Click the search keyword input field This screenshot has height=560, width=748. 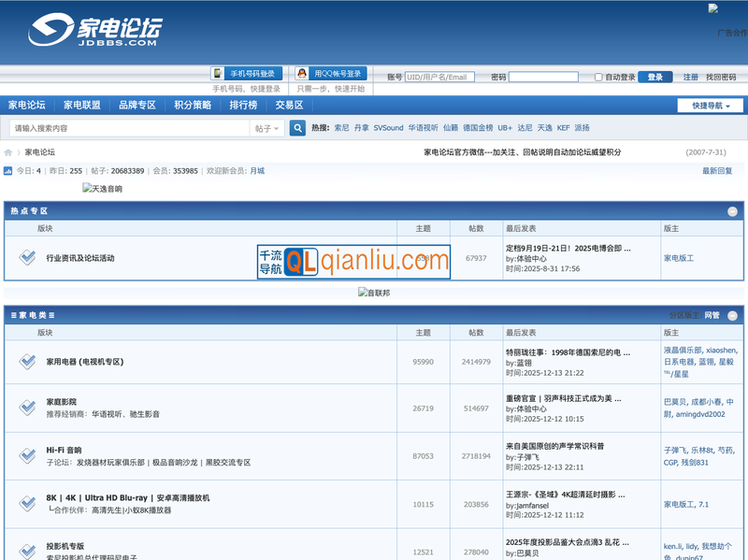pyautogui.click(x=129, y=128)
